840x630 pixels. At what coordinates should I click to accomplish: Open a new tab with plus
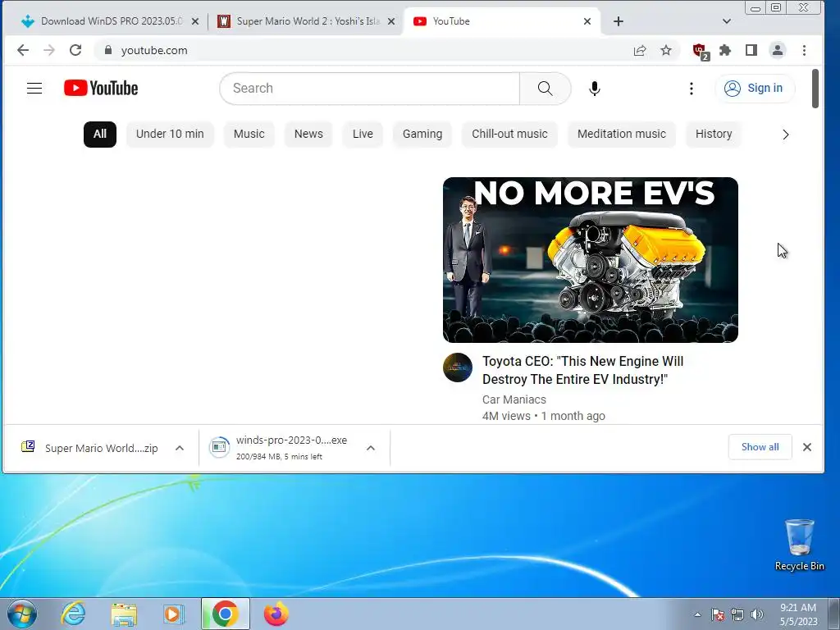(619, 21)
